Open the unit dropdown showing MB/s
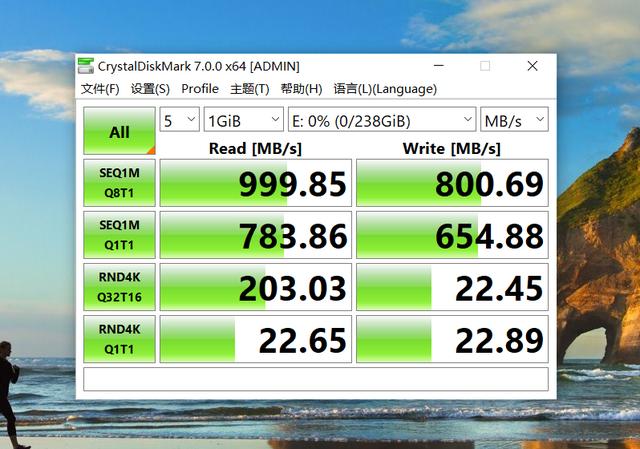The width and height of the screenshot is (640, 449). coord(514,120)
